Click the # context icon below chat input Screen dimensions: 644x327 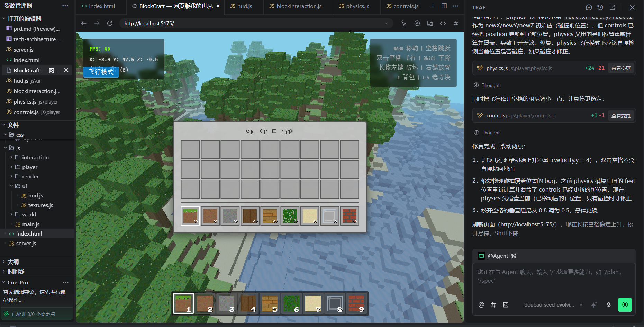493,305
